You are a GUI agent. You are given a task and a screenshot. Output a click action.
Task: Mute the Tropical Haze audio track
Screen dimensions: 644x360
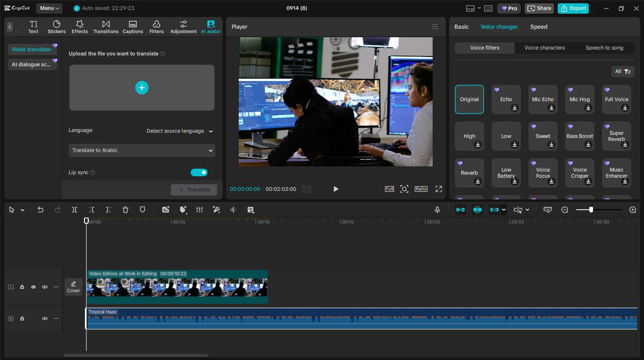click(x=44, y=318)
